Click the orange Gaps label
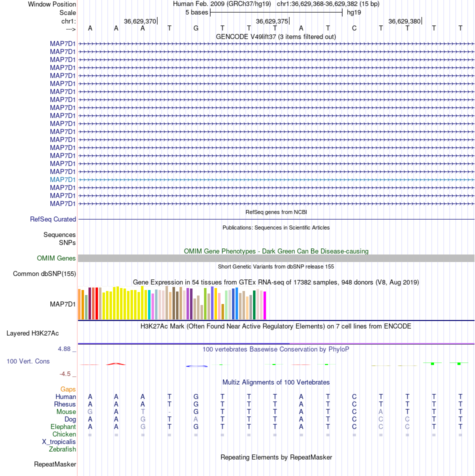This screenshot has height=476, width=475. tap(68, 389)
